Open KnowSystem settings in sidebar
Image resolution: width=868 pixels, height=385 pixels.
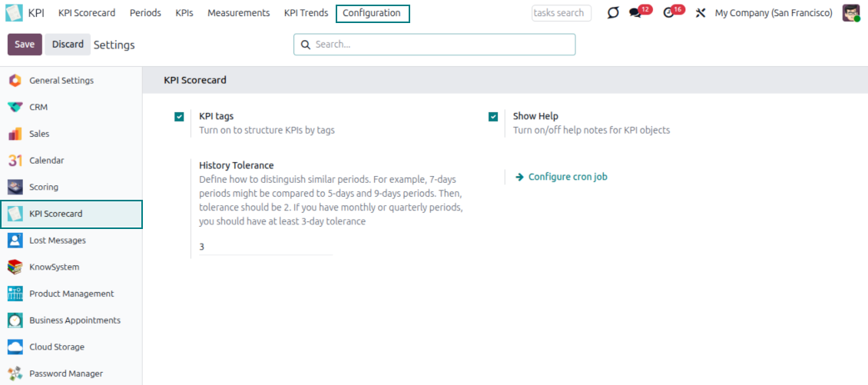click(54, 267)
